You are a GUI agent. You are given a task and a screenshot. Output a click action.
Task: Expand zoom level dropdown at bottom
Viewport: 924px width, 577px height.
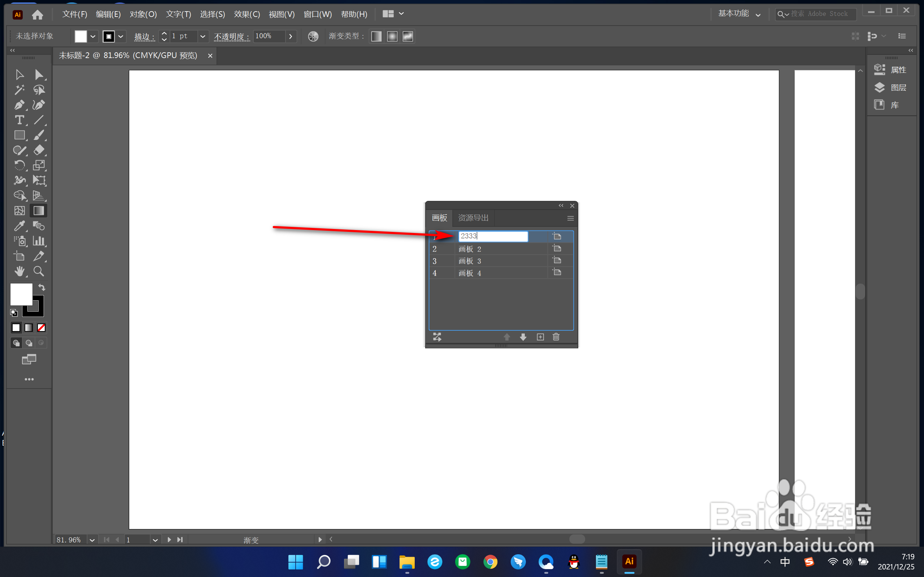[x=92, y=540]
